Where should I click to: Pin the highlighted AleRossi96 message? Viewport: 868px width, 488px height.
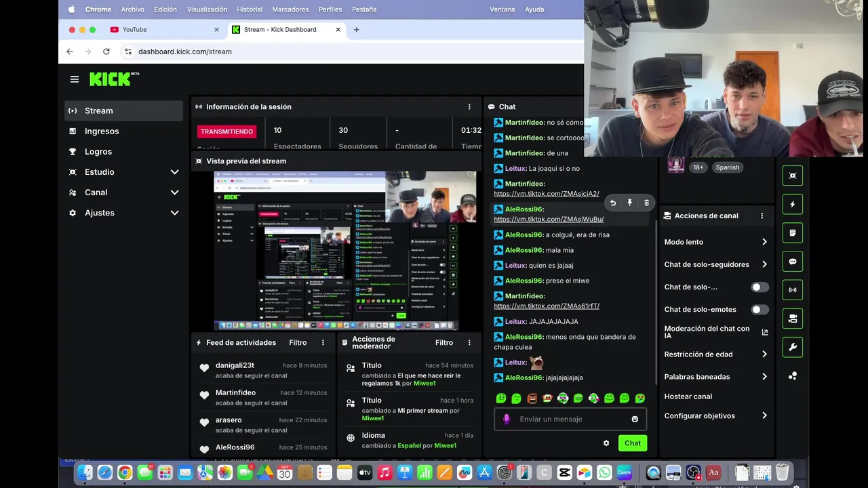[630, 203]
